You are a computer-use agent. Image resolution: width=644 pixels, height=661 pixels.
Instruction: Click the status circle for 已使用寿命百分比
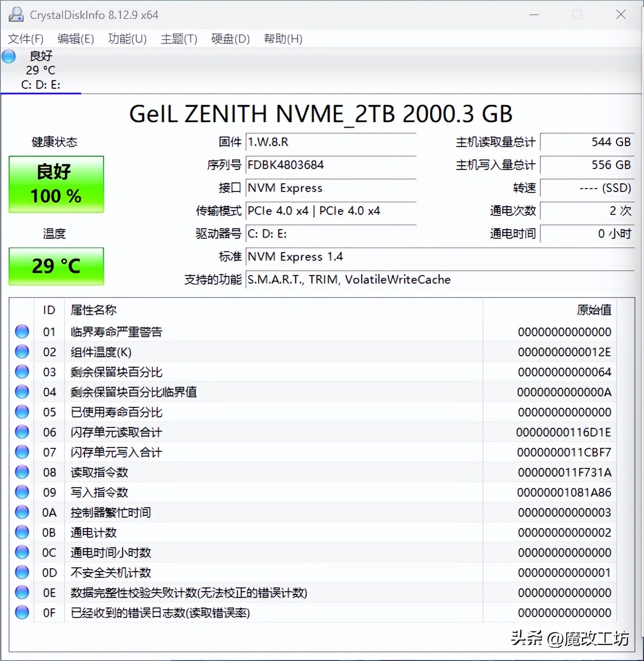click(x=21, y=412)
